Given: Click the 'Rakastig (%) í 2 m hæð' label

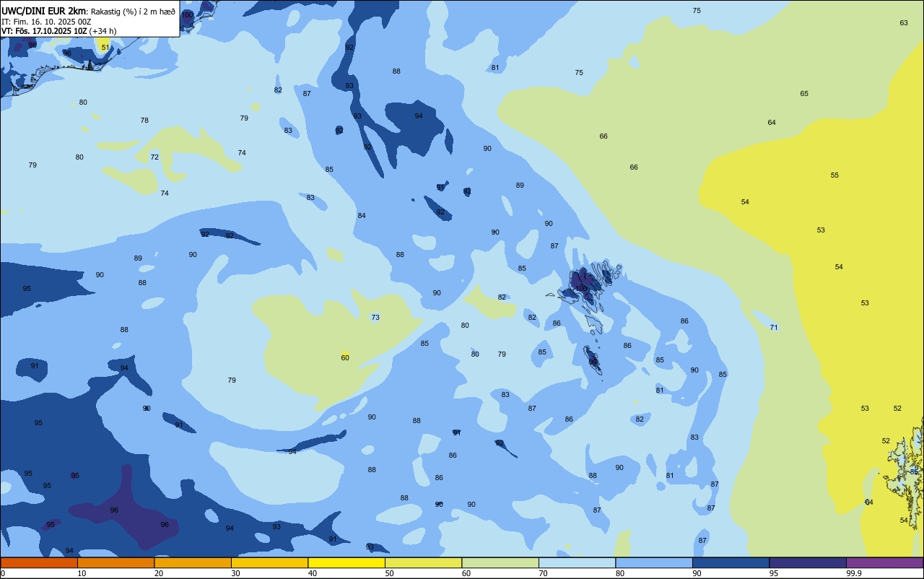Looking at the screenshot, I should point(134,12).
